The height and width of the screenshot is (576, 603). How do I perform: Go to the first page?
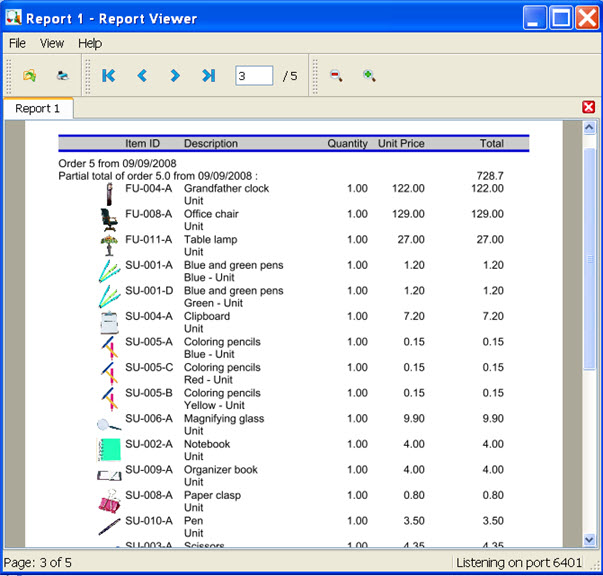coord(109,75)
